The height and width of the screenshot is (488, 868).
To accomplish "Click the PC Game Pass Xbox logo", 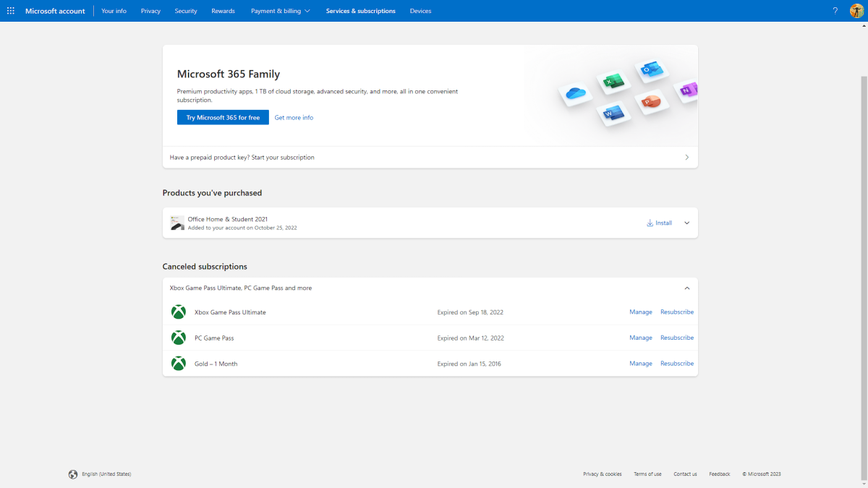I will pos(178,338).
